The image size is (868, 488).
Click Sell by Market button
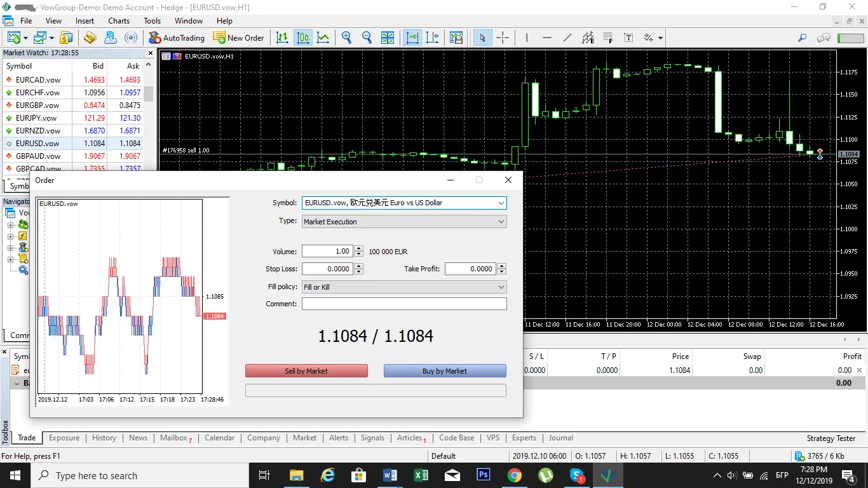click(x=306, y=371)
